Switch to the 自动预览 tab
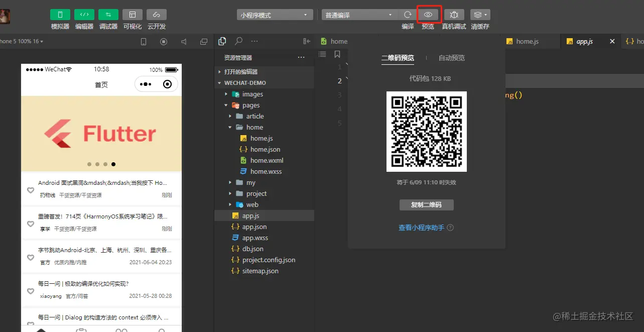644x332 pixels. pyautogui.click(x=452, y=58)
